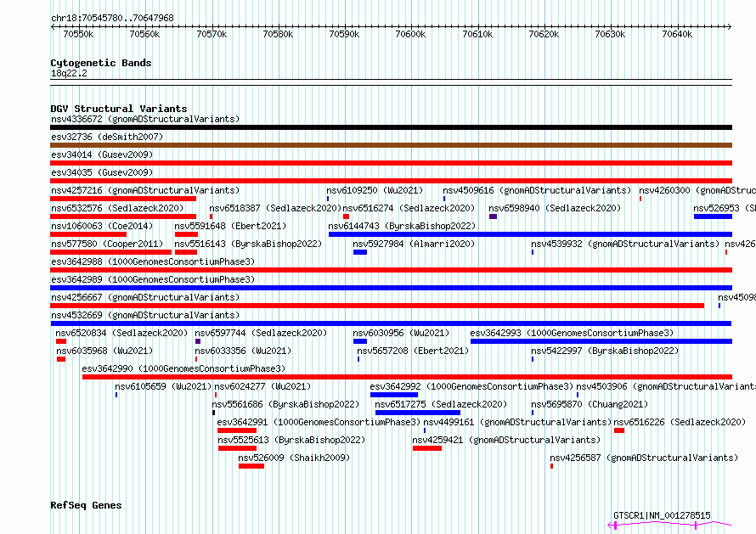Click nsv6033356 (Wu2021) label
756x534 pixels.
tap(243, 351)
